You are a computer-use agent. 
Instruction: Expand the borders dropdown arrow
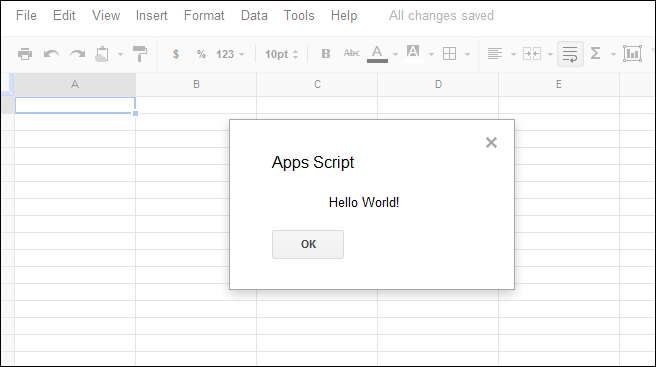[467, 54]
